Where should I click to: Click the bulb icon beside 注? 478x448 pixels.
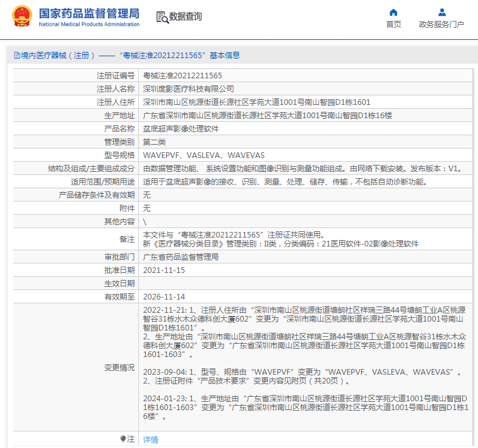(123, 439)
